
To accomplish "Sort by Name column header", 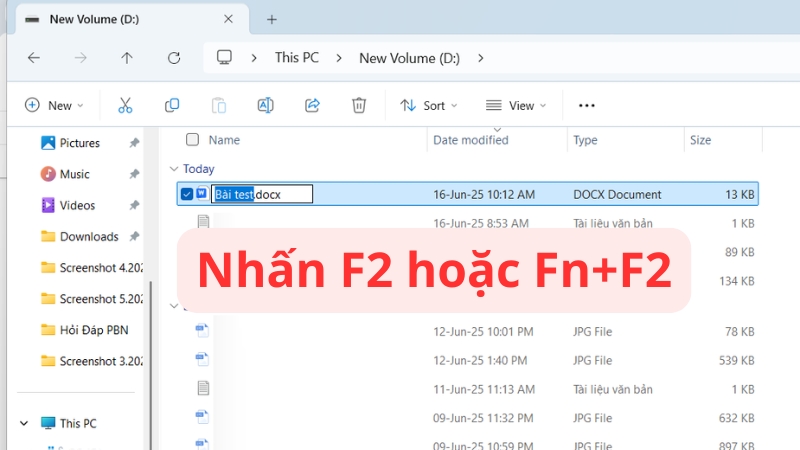I will (224, 140).
